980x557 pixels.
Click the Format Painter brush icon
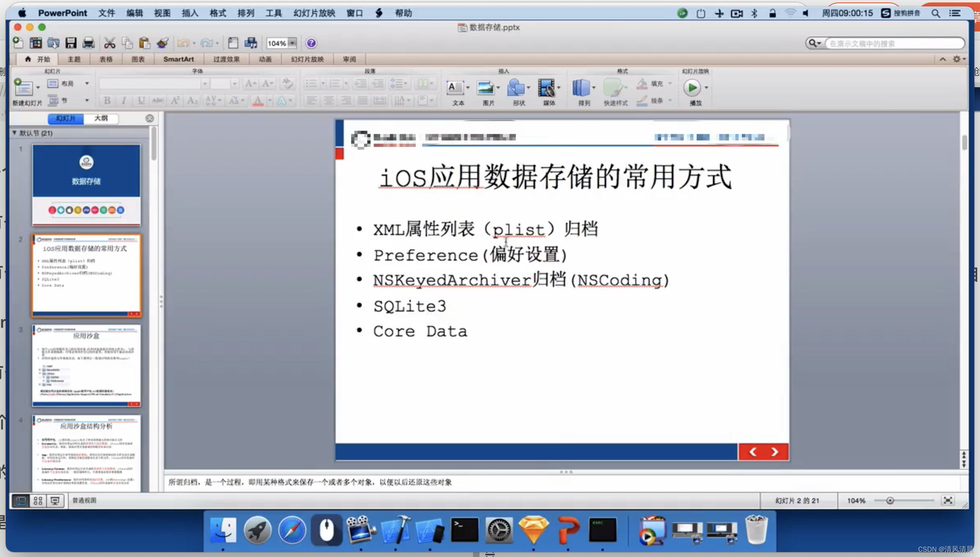tap(162, 43)
